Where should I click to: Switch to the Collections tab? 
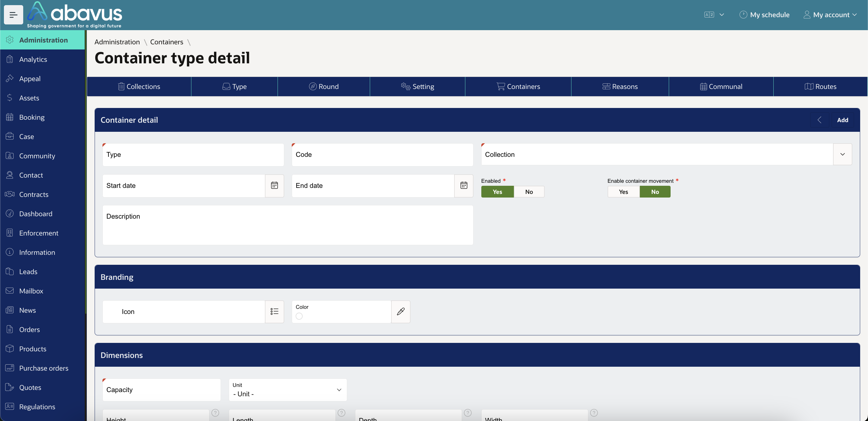pyautogui.click(x=139, y=87)
